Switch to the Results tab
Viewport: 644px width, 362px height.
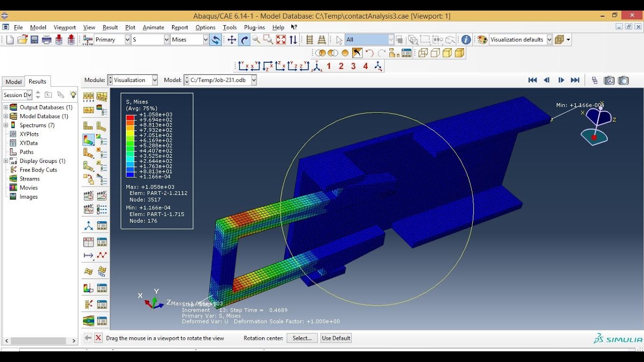coord(37,81)
